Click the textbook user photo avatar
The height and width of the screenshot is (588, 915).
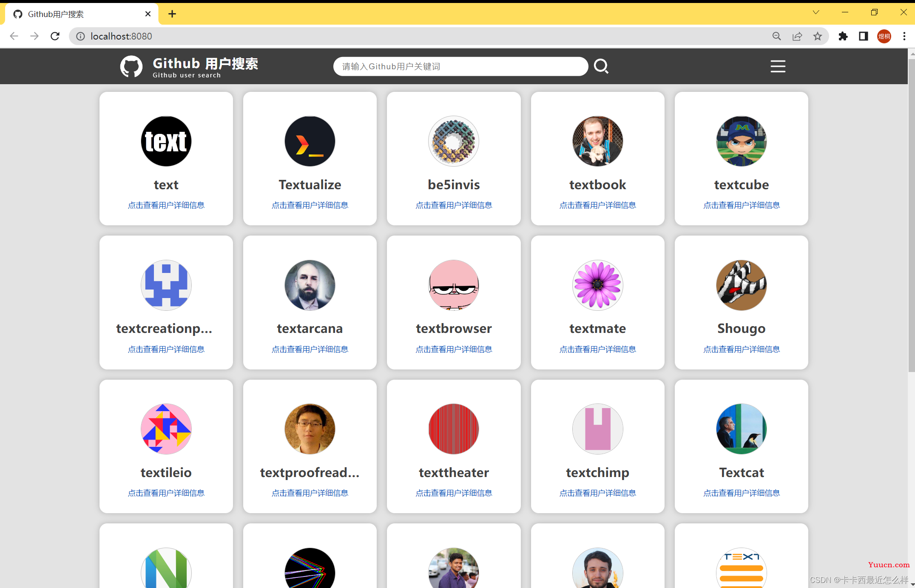[x=597, y=141]
